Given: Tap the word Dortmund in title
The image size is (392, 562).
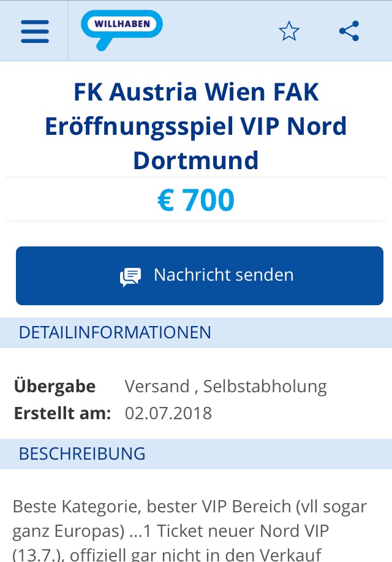Looking at the screenshot, I should click(x=196, y=160).
